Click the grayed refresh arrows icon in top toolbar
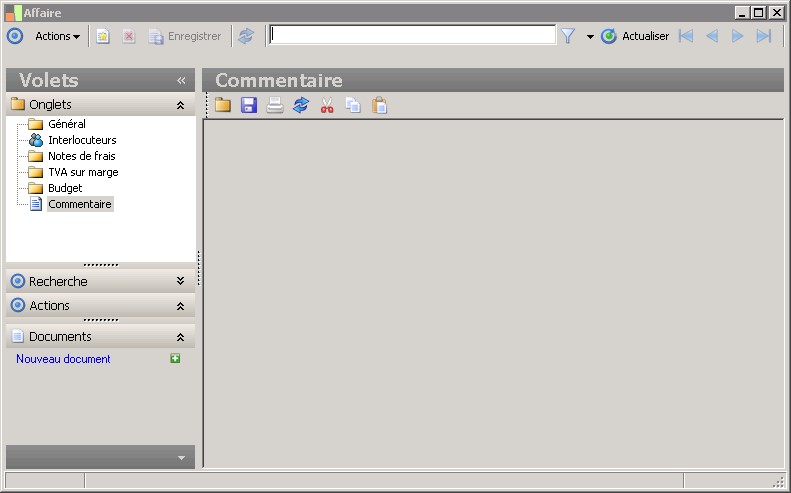 [x=246, y=36]
